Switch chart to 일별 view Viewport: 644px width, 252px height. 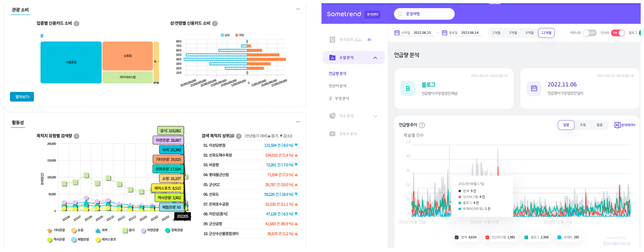[x=566, y=125]
